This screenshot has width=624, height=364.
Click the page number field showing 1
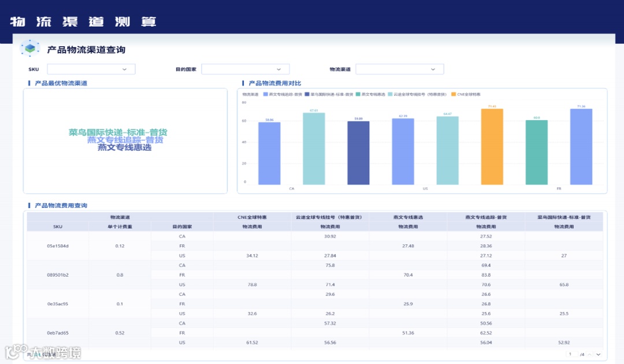pyautogui.click(x=571, y=354)
